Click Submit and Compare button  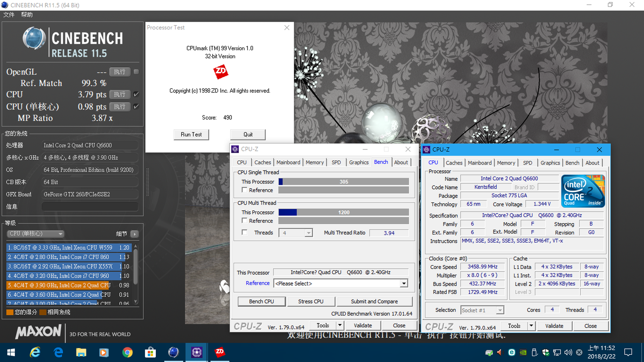[374, 301]
